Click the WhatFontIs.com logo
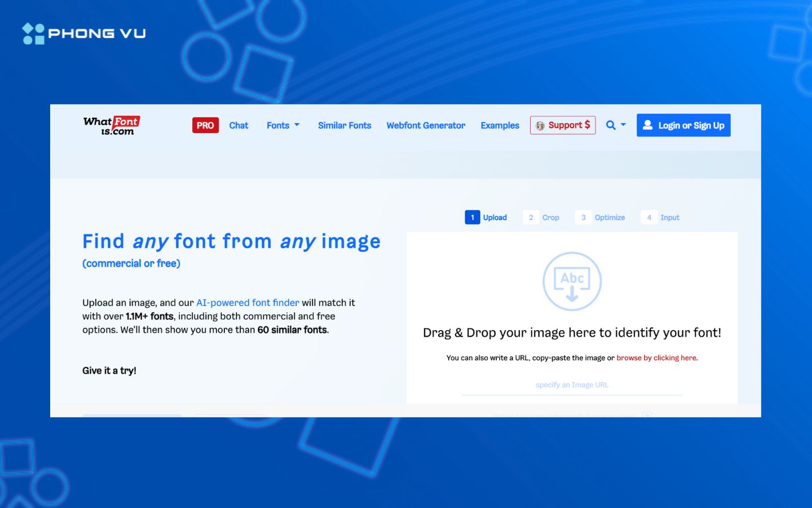Viewport: 812px width, 508px height. 111,125
